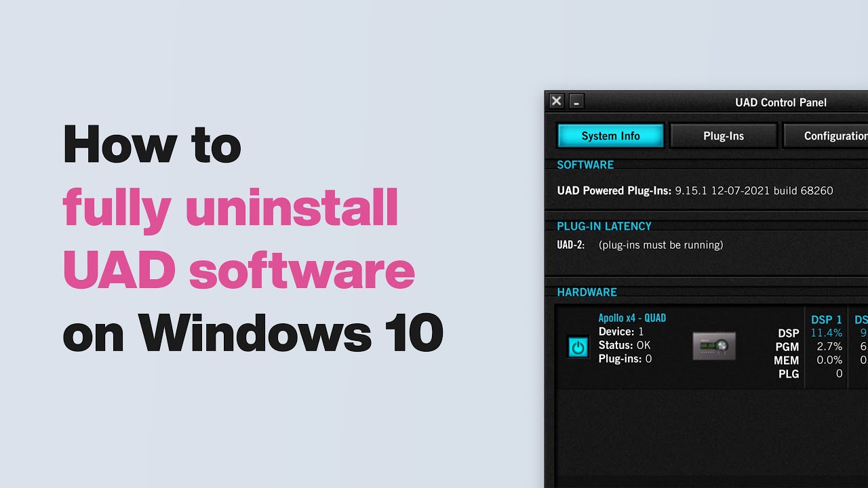This screenshot has height=488, width=868.
Task: Click the UAD-2 latency label
Action: pos(571,245)
